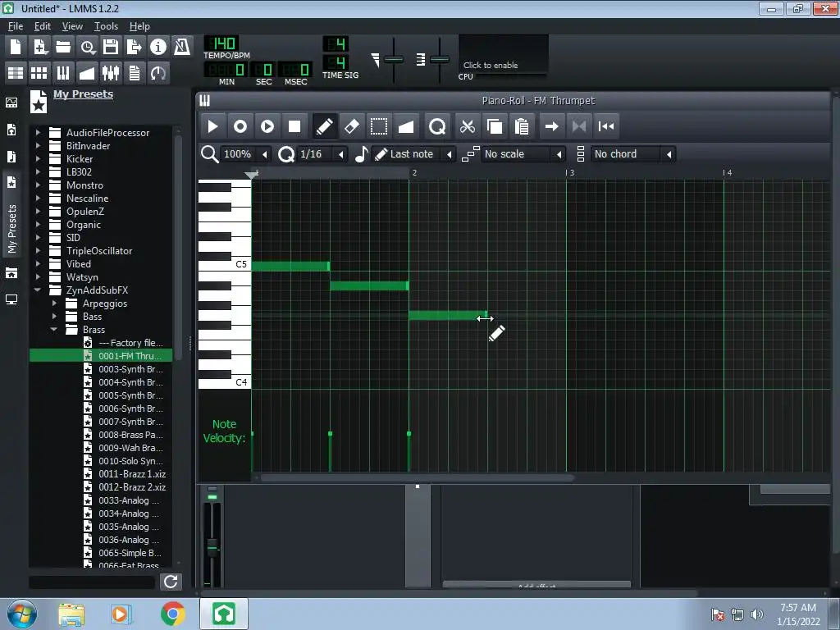Screen dimensions: 840x630
Task: Select the Draw mode pencil tool
Action: coord(325,126)
